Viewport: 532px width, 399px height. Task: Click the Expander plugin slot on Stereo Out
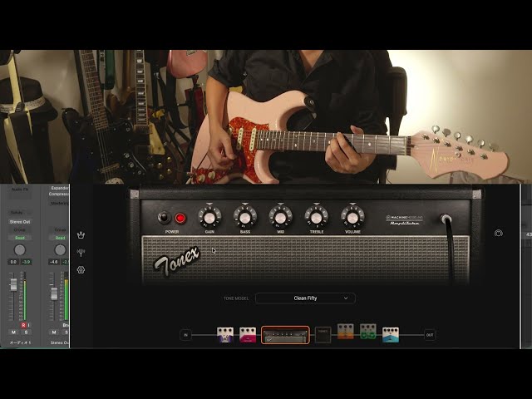[x=59, y=188]
